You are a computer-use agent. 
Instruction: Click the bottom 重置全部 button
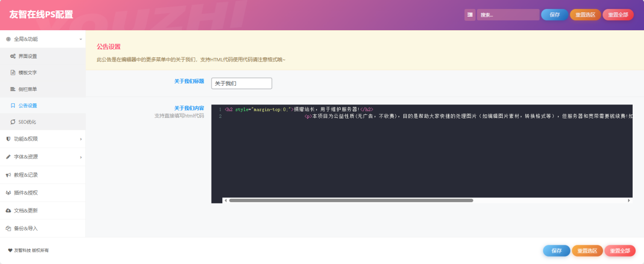coord(620,251)
